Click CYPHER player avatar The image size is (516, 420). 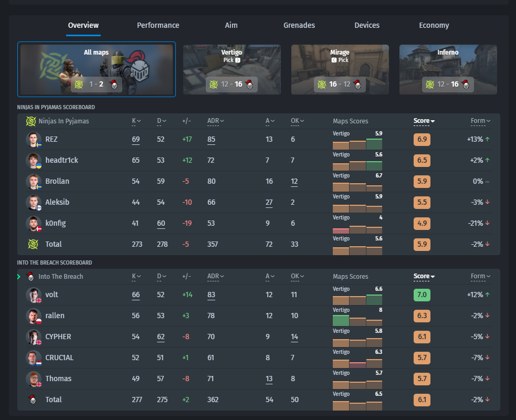(x=34, y=337)
